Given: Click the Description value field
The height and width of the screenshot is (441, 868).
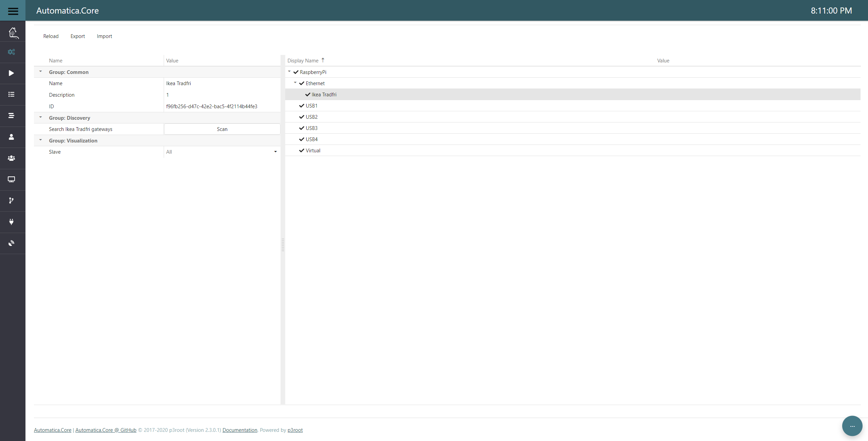Looking at the screenshot, I should point(221,95).
